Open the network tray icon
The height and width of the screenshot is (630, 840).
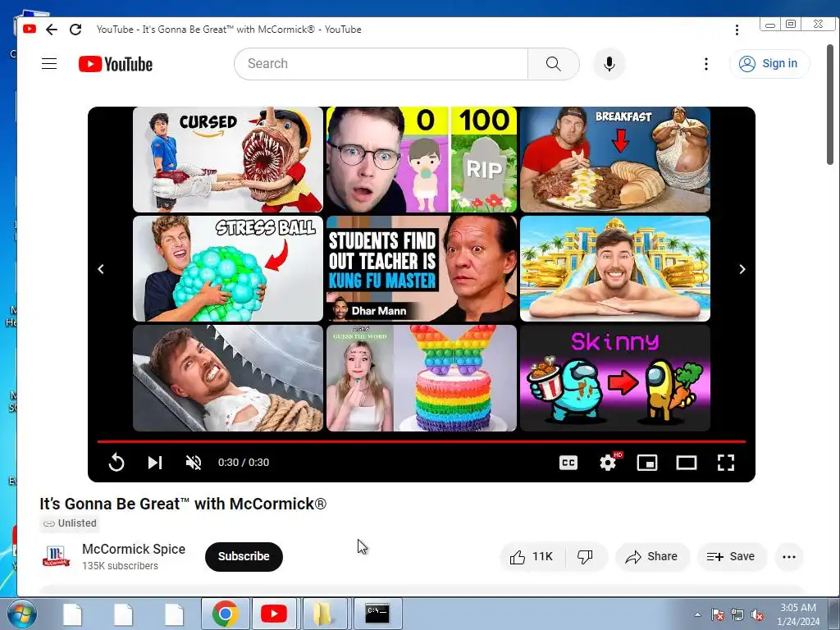(x=737, y=614)
